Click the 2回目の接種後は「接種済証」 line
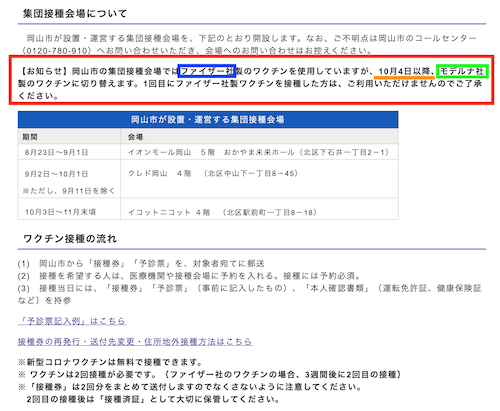500x411 pixels. click(x=153, y=399)
